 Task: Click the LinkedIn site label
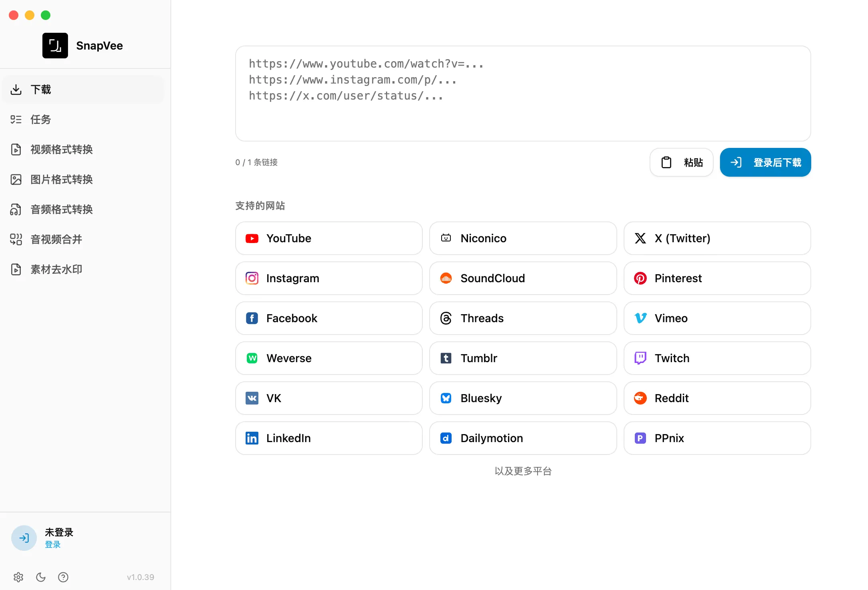[x=289, y=438]
